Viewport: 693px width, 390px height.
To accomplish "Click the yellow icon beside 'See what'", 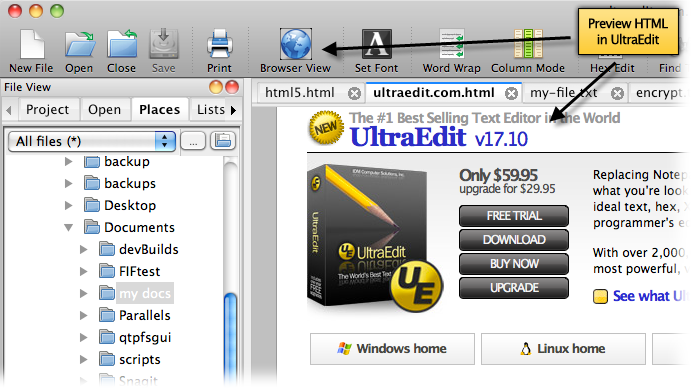I will [x=600, y=296].
